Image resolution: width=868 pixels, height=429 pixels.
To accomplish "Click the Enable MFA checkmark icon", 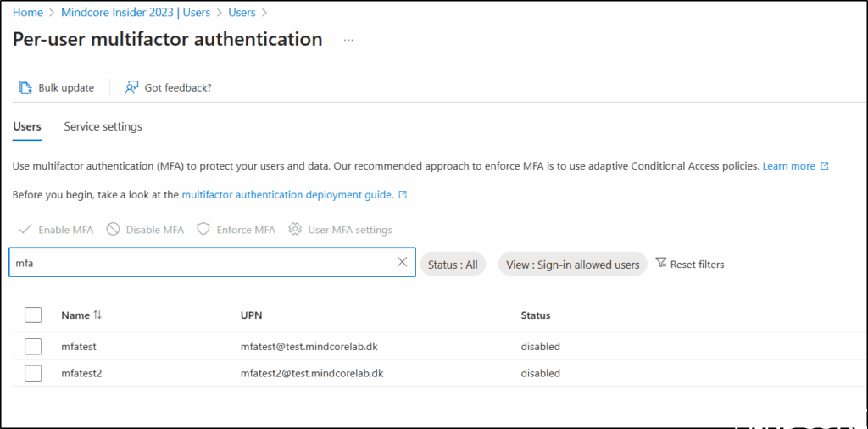I will (25, 230).
